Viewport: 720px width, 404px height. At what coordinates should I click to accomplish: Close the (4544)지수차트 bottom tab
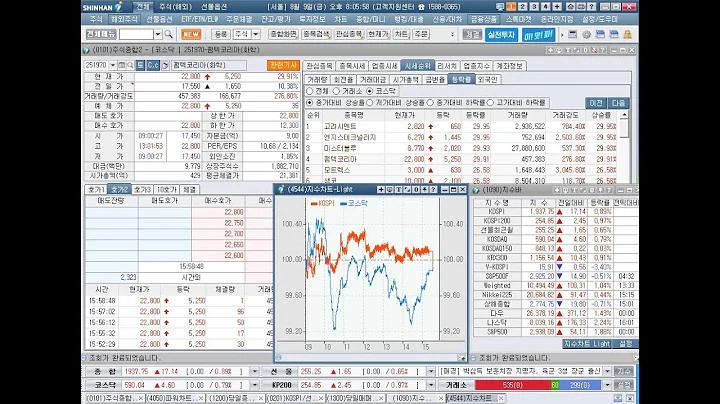click(x=501, y=398)
